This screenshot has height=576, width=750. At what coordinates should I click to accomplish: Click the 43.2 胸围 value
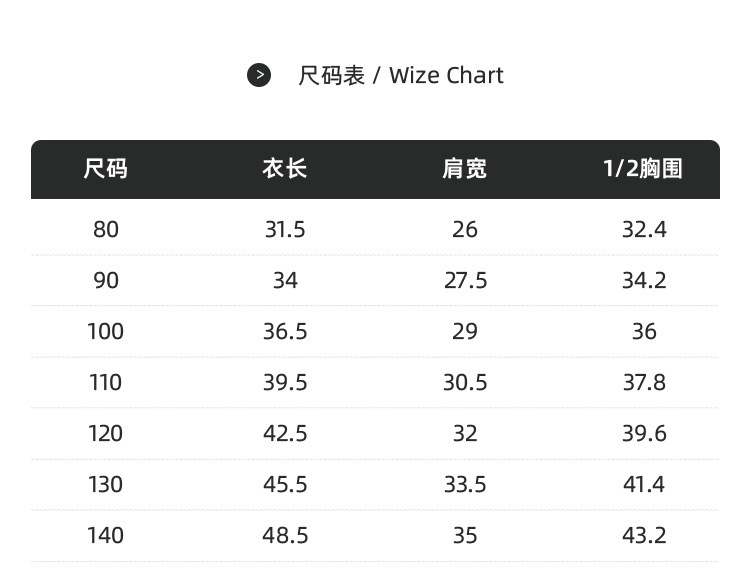click(644, 536)
